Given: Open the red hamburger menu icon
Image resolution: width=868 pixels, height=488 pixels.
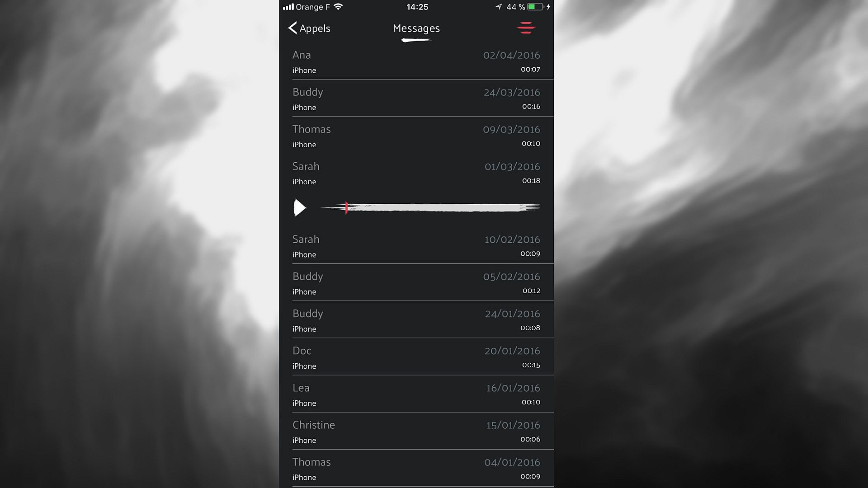Looking at the screenshot, I should coord(526,28).
